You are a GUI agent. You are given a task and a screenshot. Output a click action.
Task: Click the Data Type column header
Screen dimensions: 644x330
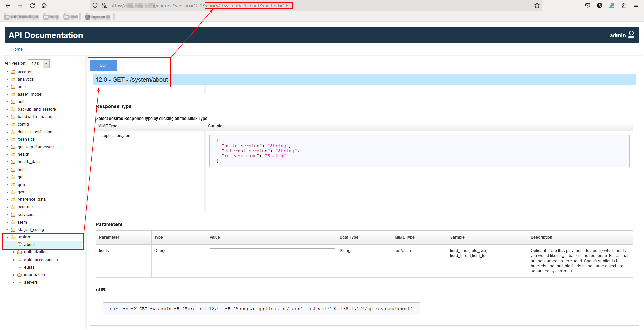coord(364,237)
